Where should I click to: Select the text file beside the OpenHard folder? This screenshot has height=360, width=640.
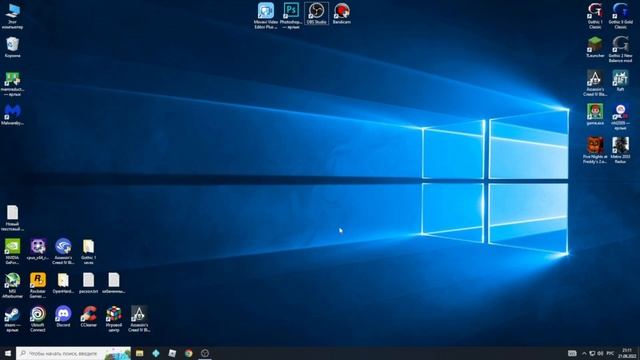pyautogui.click(x=88, y=283)
